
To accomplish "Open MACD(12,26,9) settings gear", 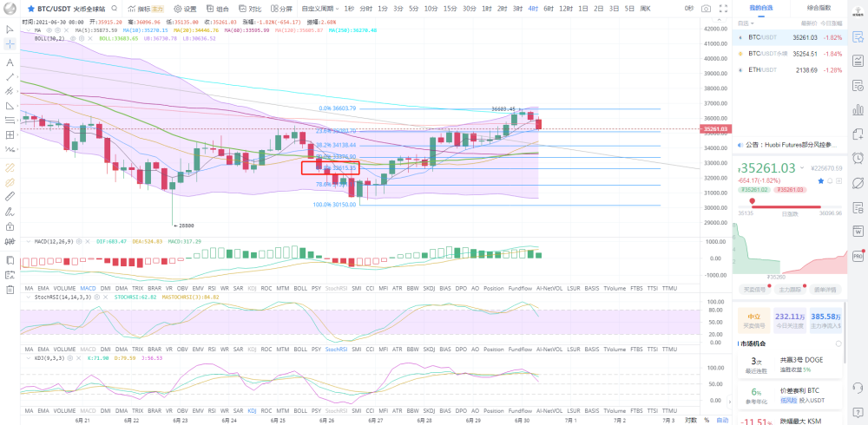I will tap(79, 242).
